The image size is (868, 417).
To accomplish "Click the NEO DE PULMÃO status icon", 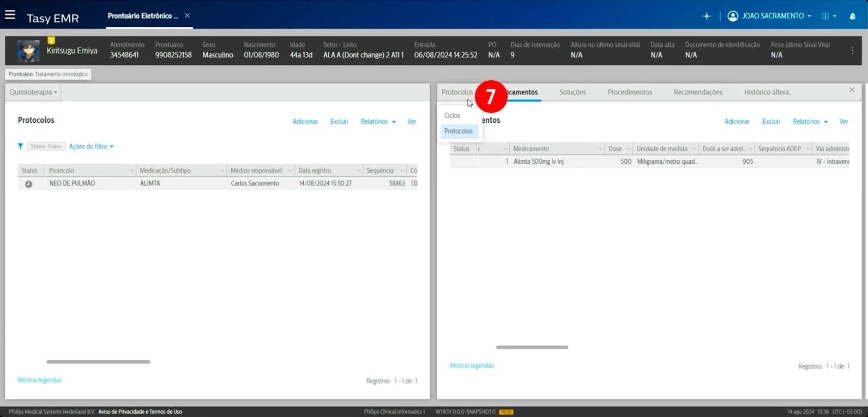I will pyautogui.click(x=28, y=184).
